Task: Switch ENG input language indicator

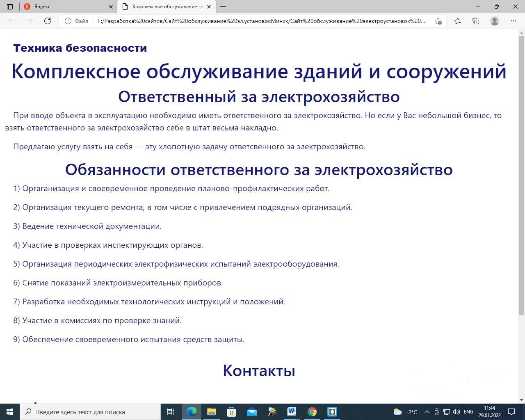Action: click(468, 412)
